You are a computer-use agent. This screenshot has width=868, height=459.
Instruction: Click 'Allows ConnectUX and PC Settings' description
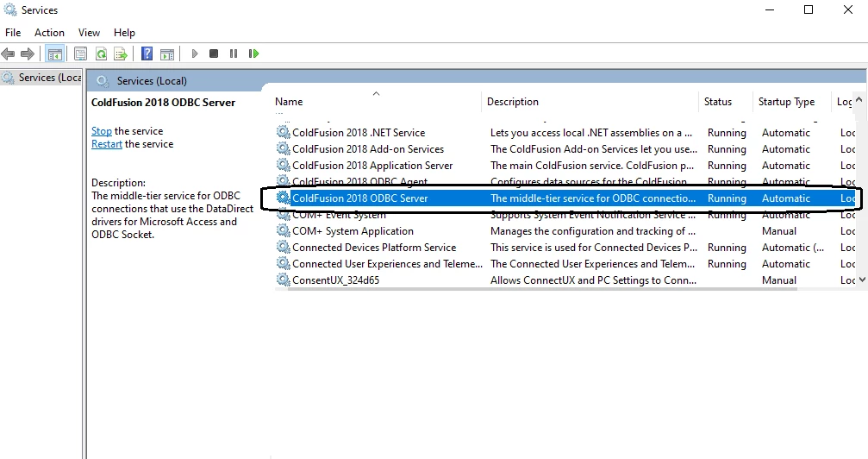(x=593, y=280)
